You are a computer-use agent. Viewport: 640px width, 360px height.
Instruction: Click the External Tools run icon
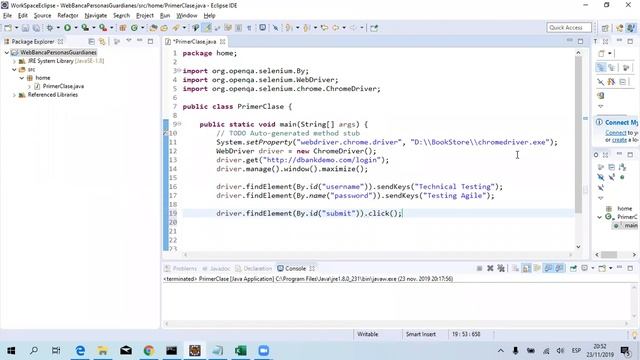[103, 28]
